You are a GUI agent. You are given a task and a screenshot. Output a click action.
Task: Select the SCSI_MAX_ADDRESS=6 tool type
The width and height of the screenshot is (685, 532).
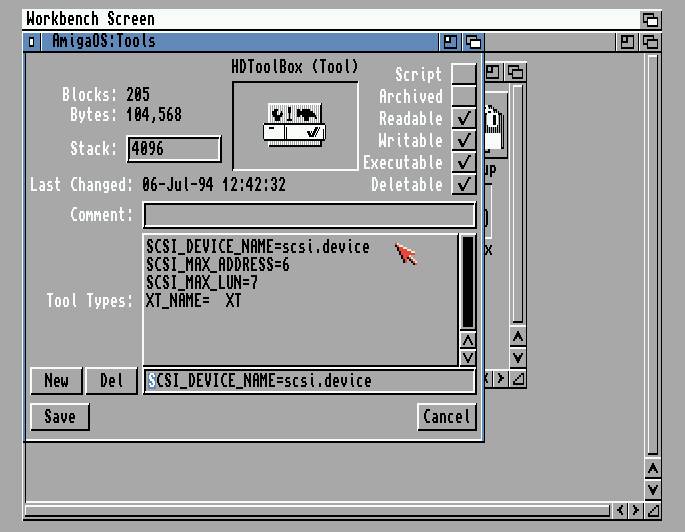tap(218, 265)
